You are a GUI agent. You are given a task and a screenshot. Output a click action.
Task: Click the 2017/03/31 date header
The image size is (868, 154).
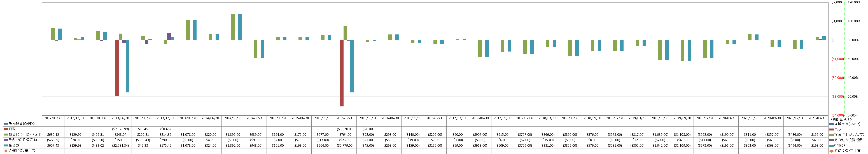pyautogui.click(x=458, y=118)
